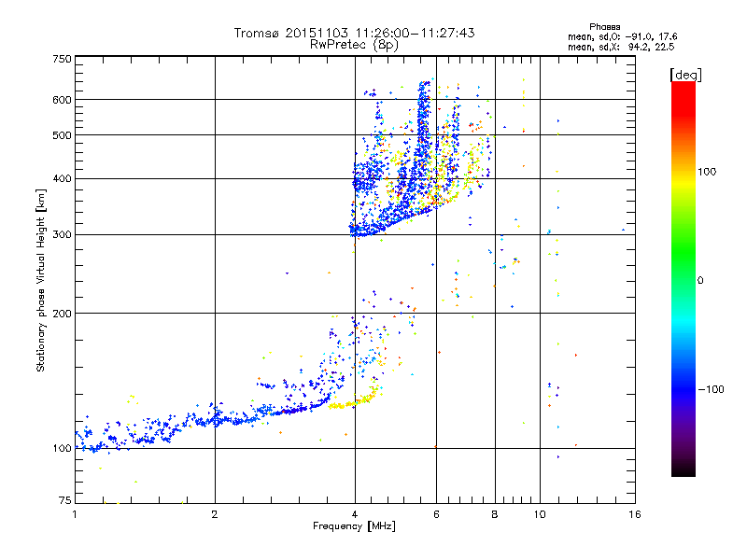Click the colorbar tick label "-100"
The height and width of the screenshot is (560, 747).
tap(711, 389)
